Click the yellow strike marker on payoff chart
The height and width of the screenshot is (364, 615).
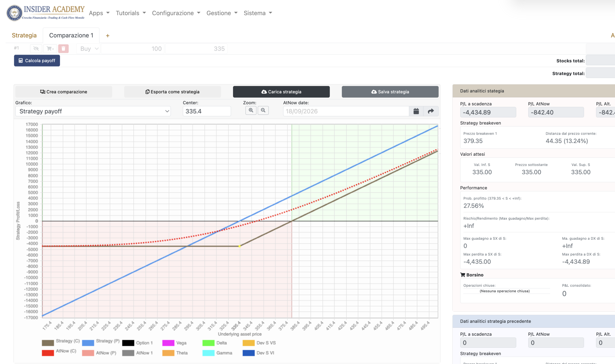pyautogui.click(x=240, y=246)
